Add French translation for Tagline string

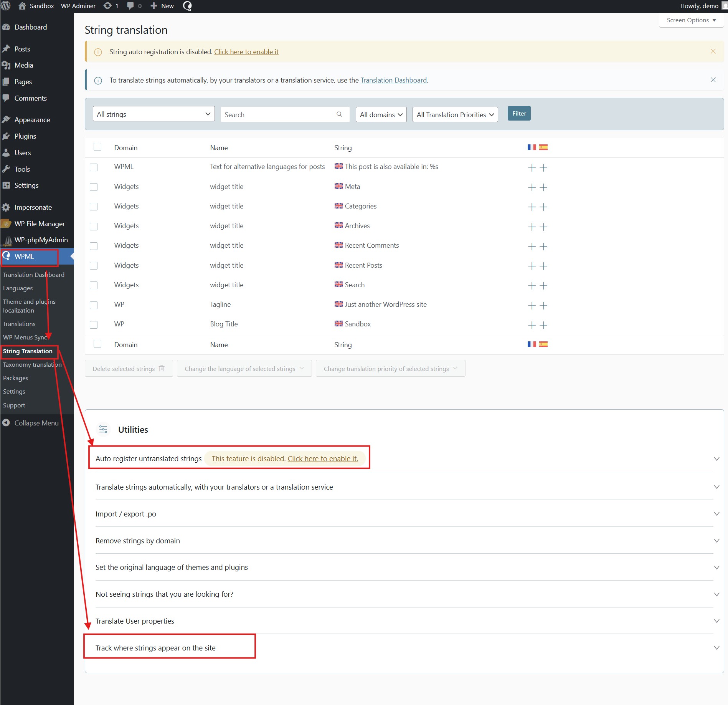coord(532,306)
